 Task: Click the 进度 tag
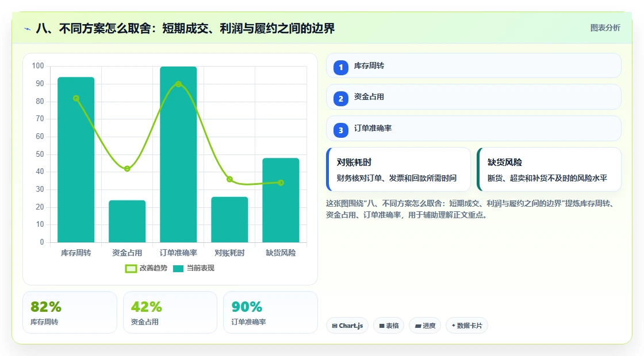425,326
